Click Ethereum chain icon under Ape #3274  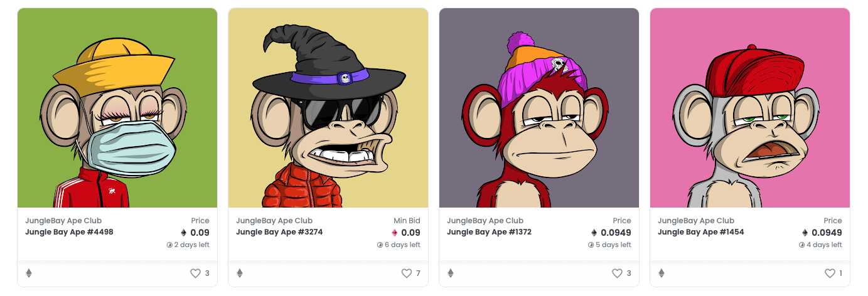[239, 273]
